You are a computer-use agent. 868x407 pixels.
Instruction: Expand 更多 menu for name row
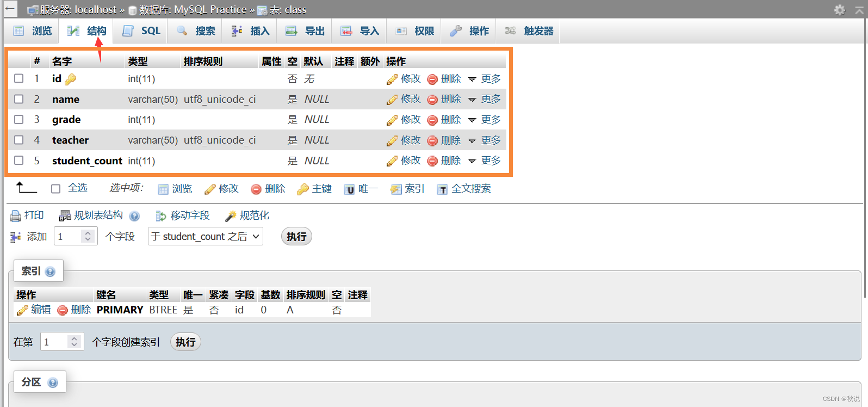point(485,99)
